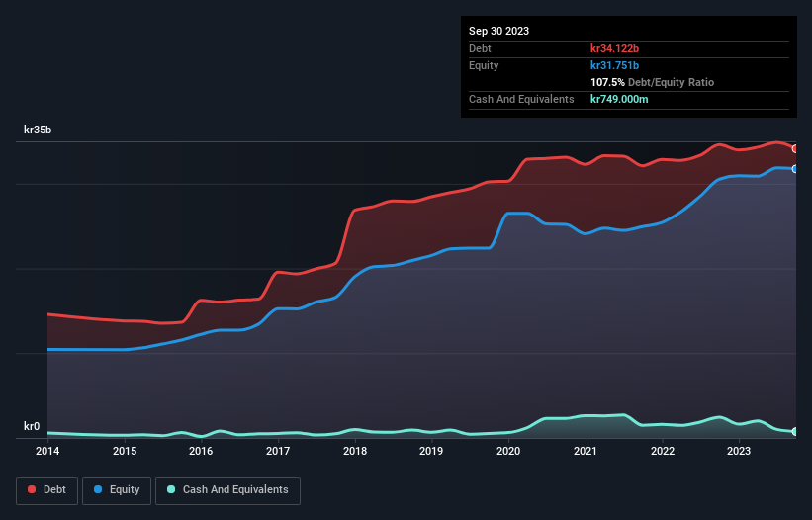Click the 2019 x-axis label

coord(431,451)
